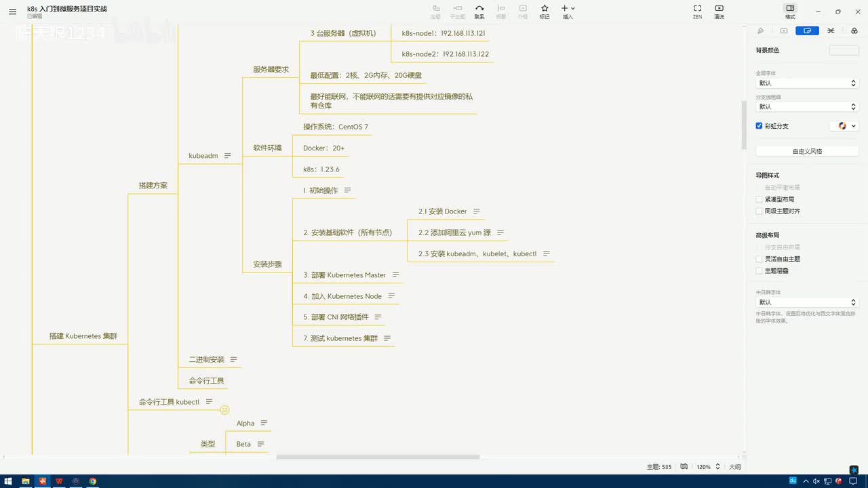Image resolution: width=868 pixels, height=488 pixels.
Task: Start the 演说 pitch presentation mode
Action: tap(719, 12)
